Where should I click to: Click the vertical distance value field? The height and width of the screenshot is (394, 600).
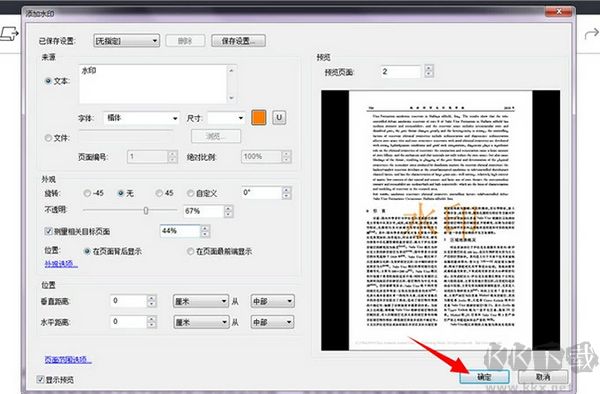(128, 301)
